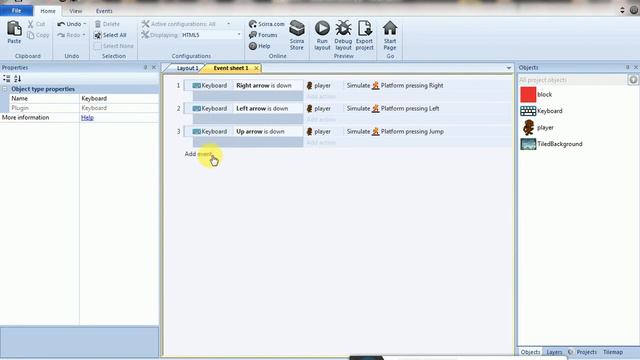Click Export project icon
Viewport: 640px width, 360px height.
pyautogui.click(x=364, y=29)
